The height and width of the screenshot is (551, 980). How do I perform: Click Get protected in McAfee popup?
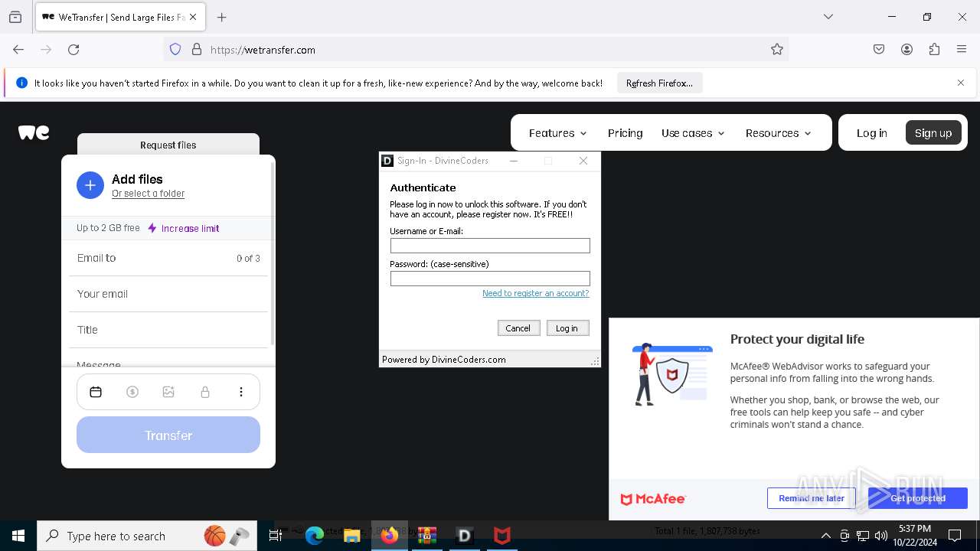(x=918, y=498)
